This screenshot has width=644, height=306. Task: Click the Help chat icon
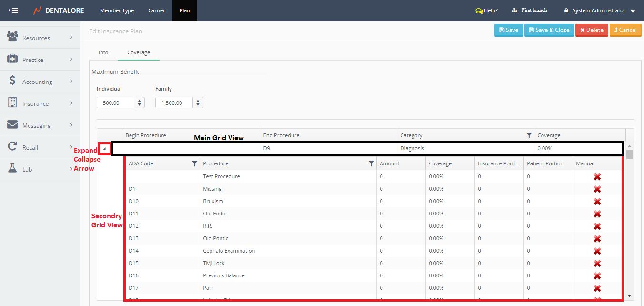479,10
